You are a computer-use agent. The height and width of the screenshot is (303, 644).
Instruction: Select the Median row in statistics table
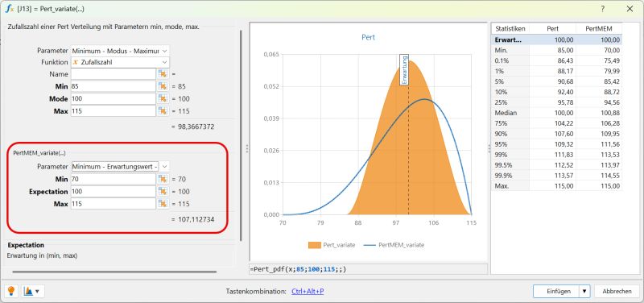pyautogui.click(x=556, y=113)
